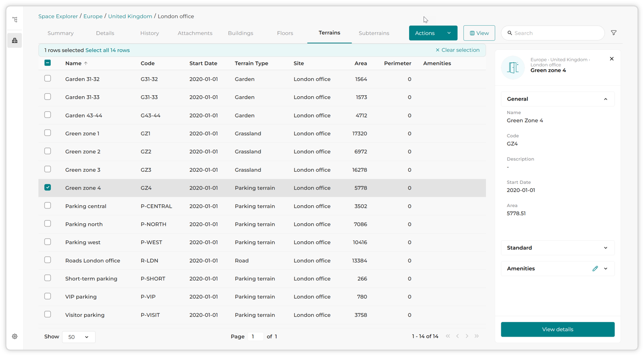Open the table filter funnel icon
Image resolution: width=644 pixels, height=356 pixels.
pyautogui.click(x=614, y=33)
